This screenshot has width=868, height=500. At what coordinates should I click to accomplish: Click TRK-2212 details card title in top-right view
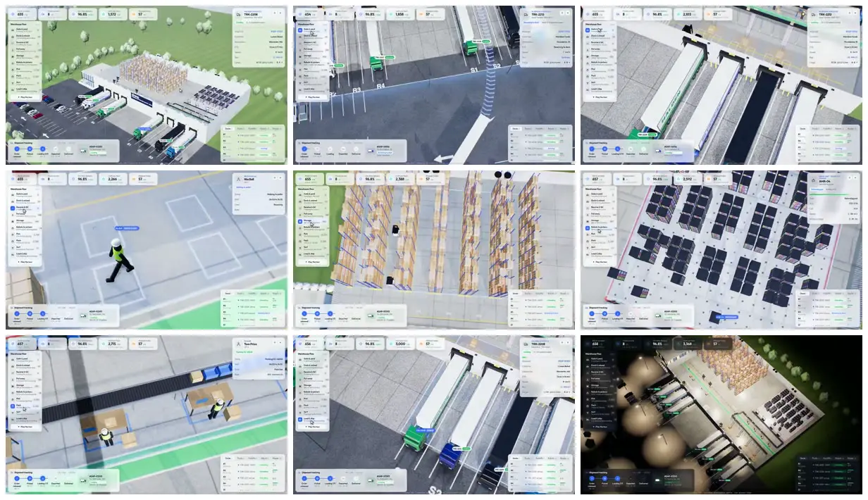(x=824, y=14)
